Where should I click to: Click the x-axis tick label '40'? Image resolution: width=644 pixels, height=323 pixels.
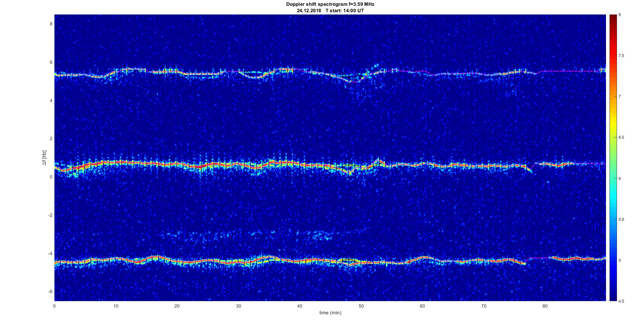300,306
